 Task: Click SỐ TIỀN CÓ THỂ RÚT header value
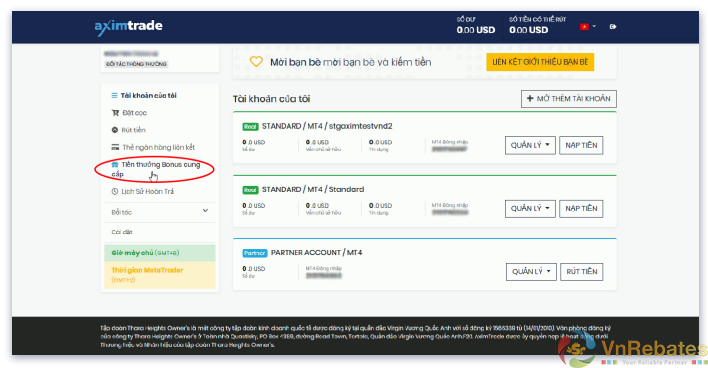(537, 26)
